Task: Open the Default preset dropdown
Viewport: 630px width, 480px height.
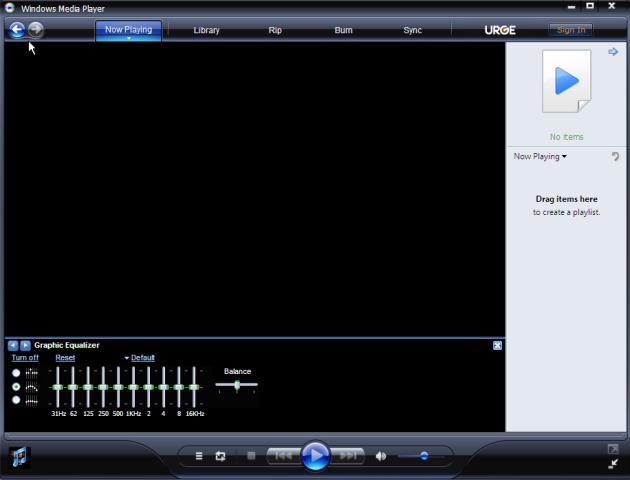Action: 139,357
